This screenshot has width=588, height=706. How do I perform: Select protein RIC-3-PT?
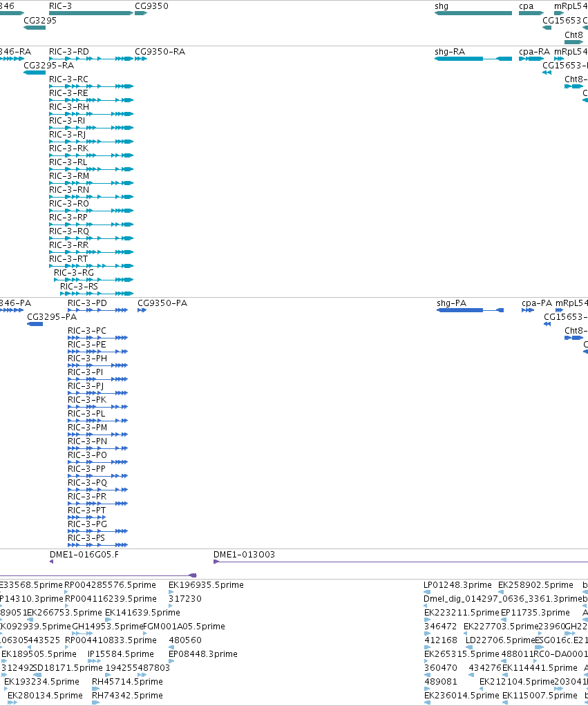tap(87, 510)
